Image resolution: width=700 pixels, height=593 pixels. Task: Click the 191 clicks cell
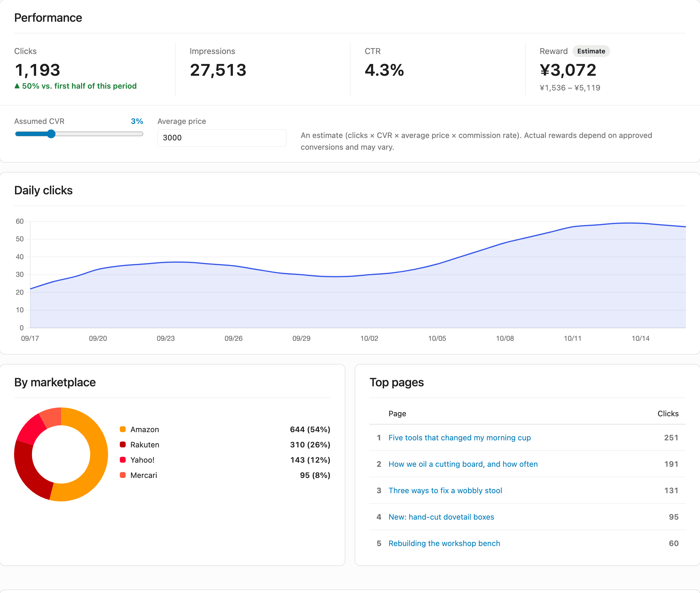(x=671, y=464)
